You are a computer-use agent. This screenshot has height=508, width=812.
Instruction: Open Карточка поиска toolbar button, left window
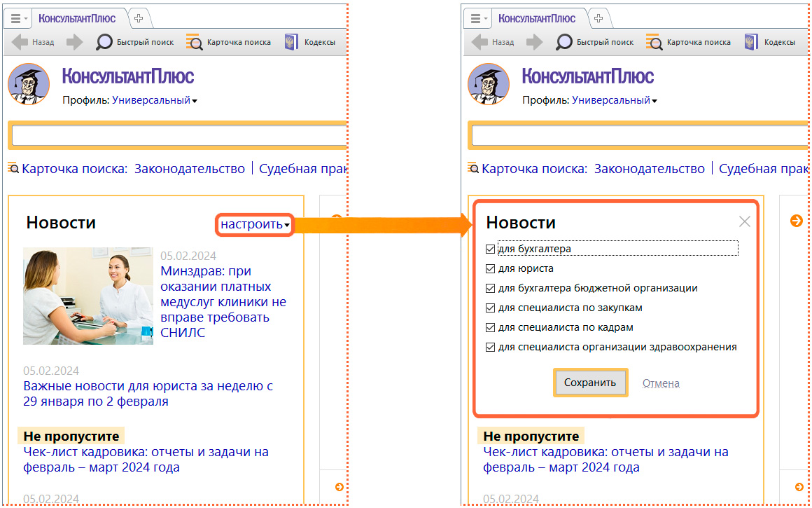click(x=228, y=42)
